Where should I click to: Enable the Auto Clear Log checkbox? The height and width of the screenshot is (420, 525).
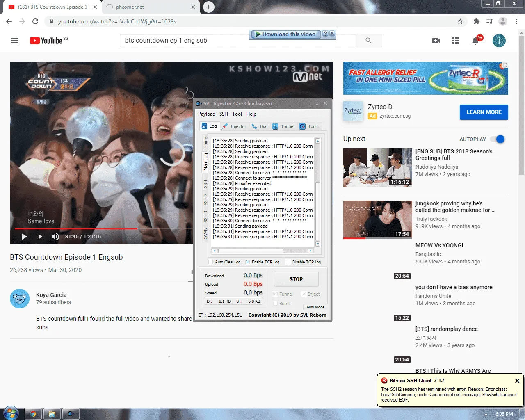210,262
